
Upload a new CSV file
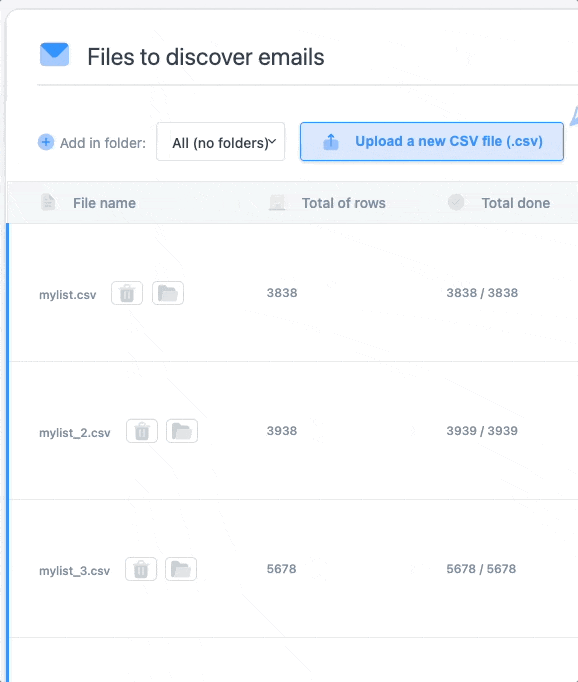(432, 142)
